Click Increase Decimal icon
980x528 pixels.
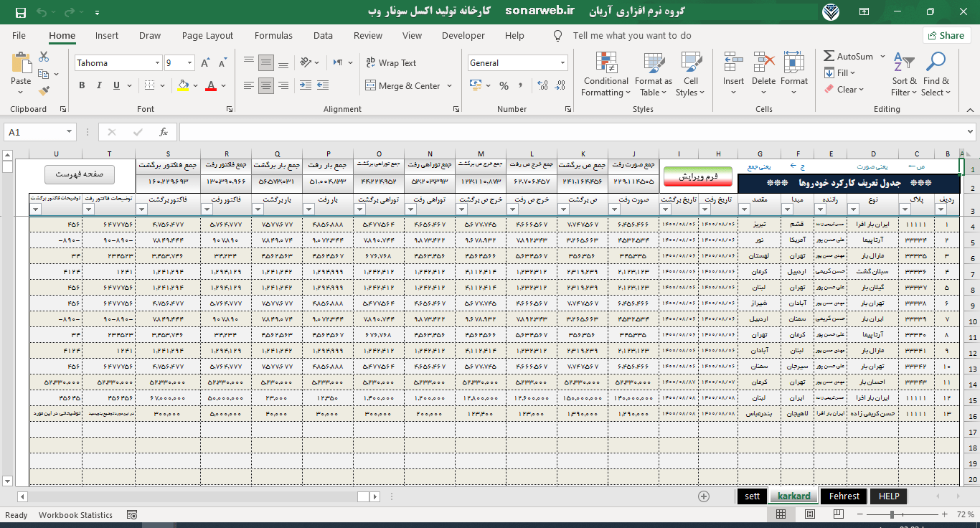click(x=541, y=85)
